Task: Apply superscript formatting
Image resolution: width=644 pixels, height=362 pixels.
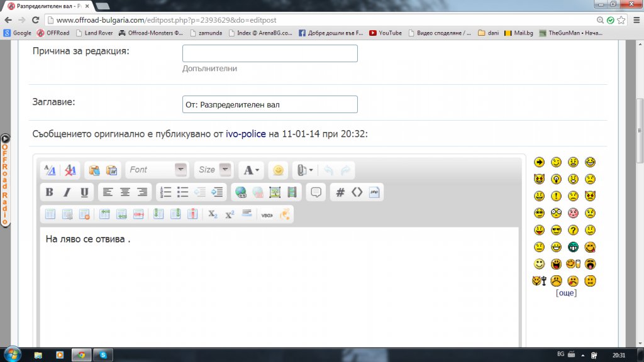Action: [x=230, y=214]
